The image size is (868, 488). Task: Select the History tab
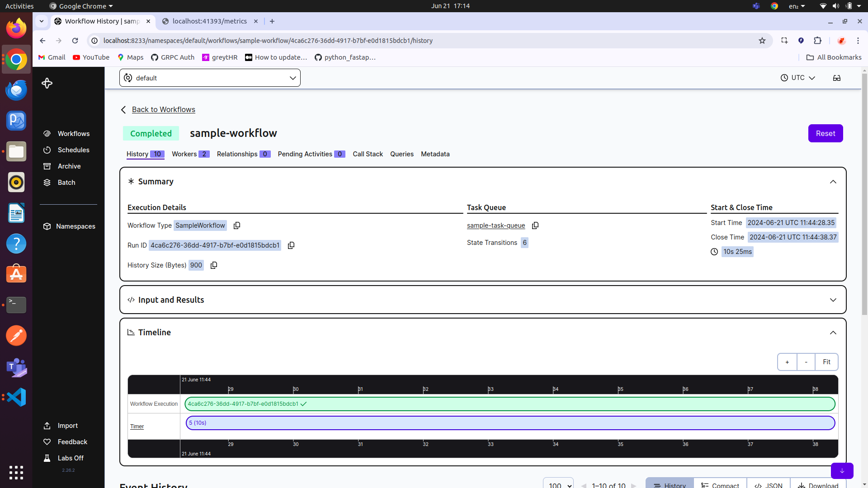click(x=145, y=154)
